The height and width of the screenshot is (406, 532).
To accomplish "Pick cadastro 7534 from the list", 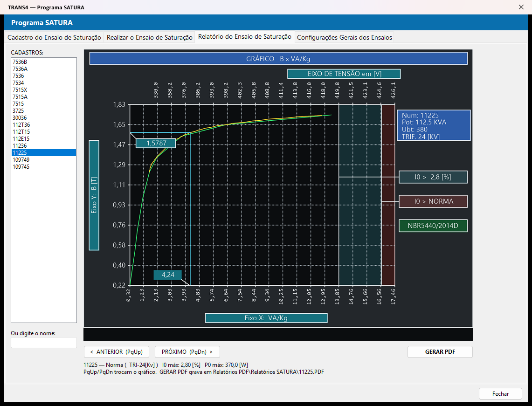I will (x=44, y=83).
